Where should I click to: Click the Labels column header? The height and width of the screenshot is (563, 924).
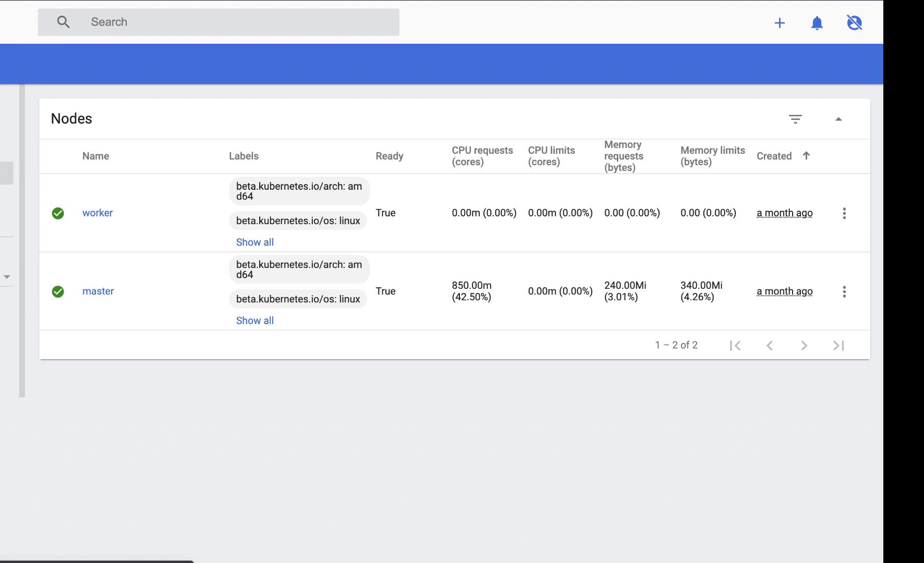pos(244,156)
